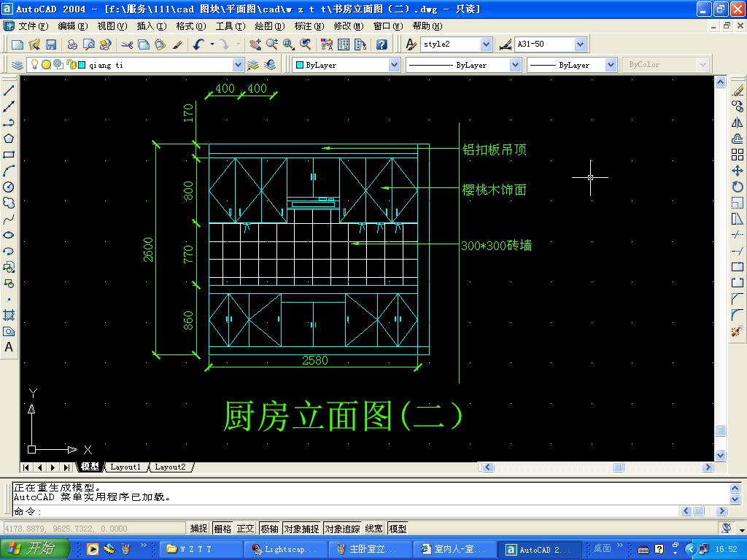Click the coordinates readout in status bar

click(x=94, y=529)
